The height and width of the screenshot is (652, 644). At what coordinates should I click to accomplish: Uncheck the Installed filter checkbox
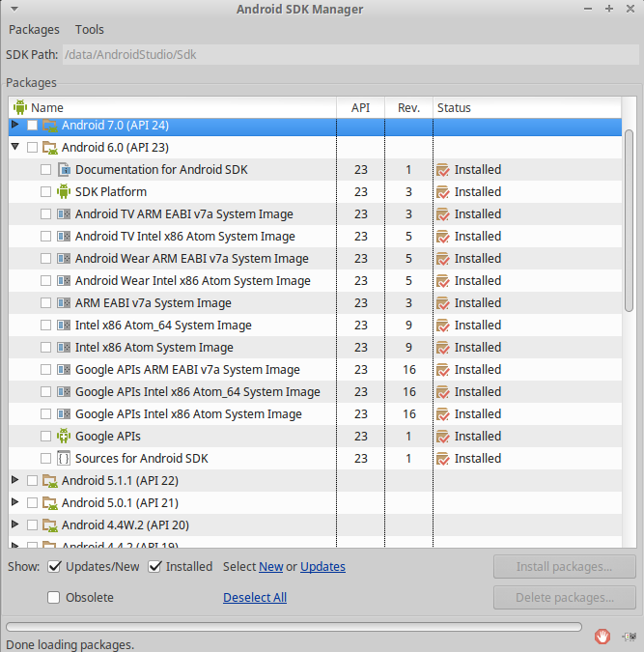point(154,566)
